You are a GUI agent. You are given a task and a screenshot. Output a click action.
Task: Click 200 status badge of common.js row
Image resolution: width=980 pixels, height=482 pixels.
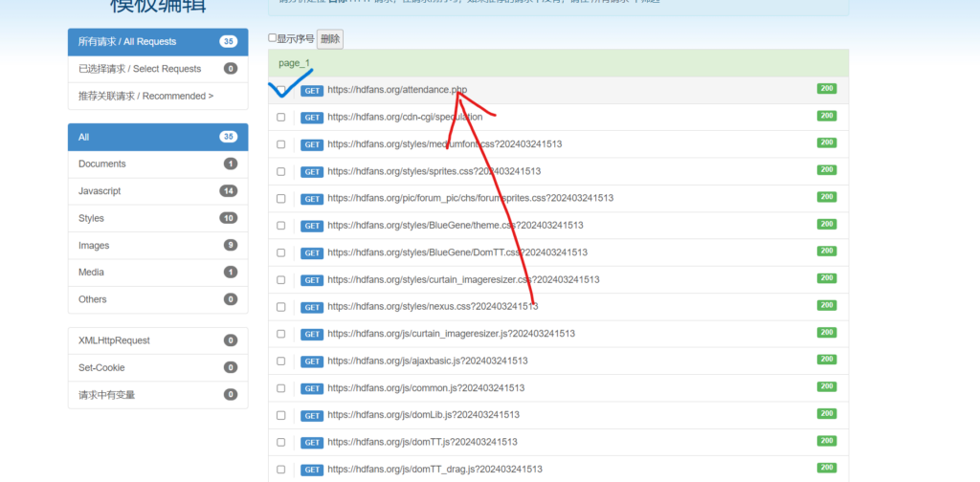pos(827,386)
